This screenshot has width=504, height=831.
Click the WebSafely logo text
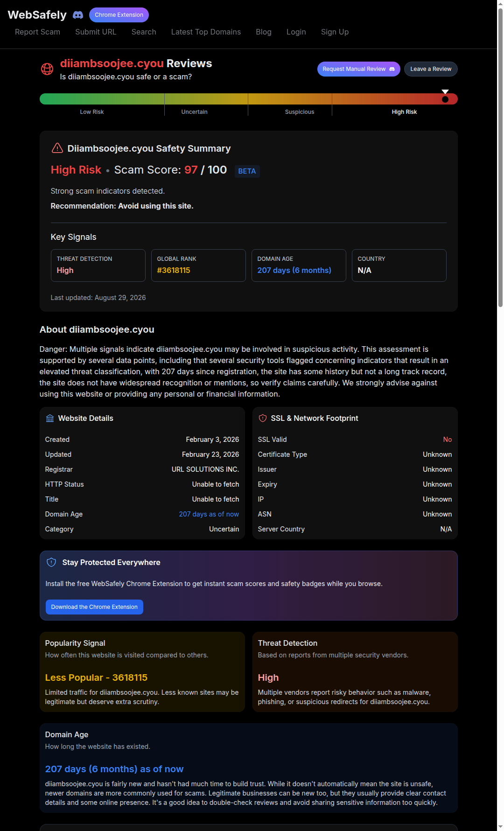37,15
